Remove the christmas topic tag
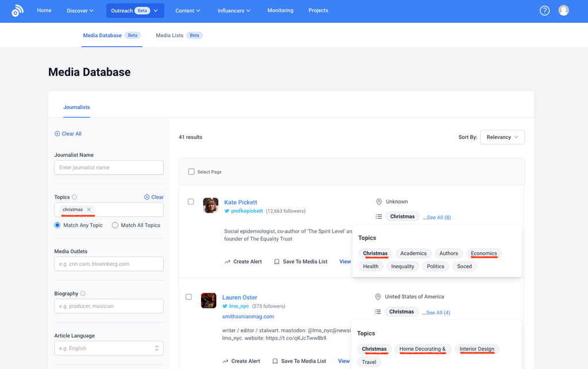The height and width of the screenshot is (369, 588). [89, 209]
